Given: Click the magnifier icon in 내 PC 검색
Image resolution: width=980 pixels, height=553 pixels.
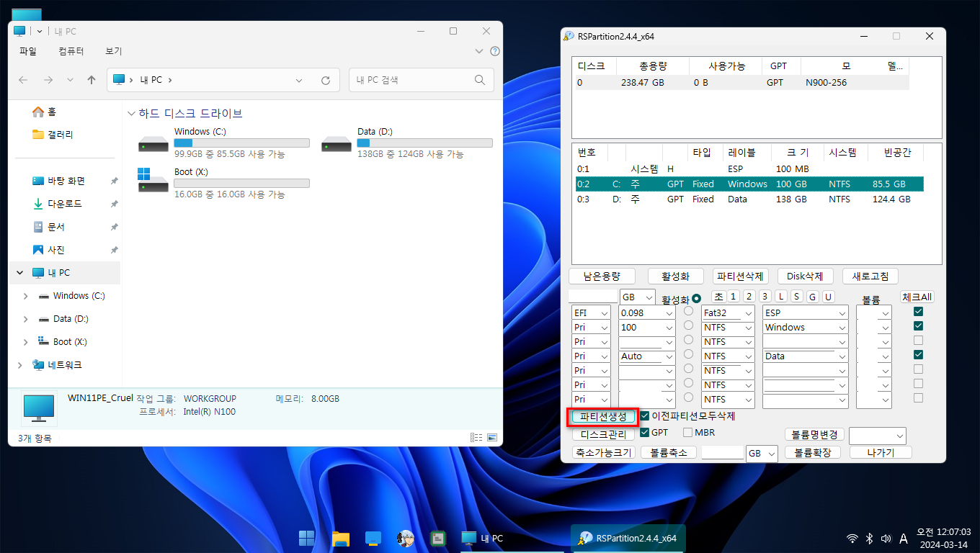Looking at the screenshot, I should (x=481, y=80).
